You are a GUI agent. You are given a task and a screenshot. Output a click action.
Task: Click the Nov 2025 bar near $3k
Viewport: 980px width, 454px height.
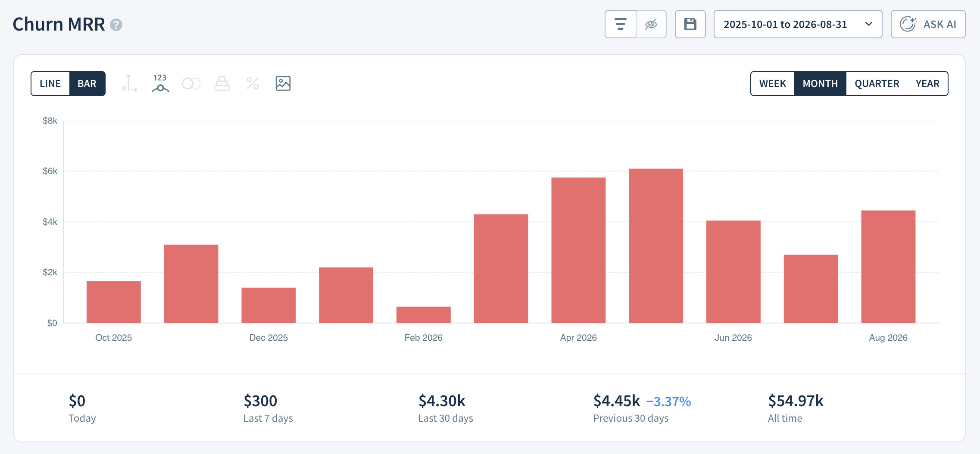coord(191,284)
